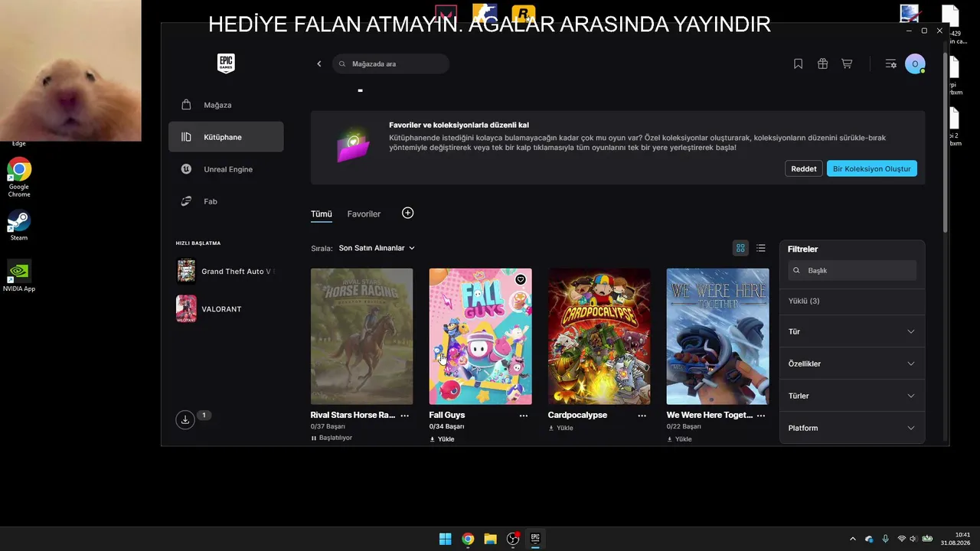
Task: Open Fab in the sidebar
Action: (226, 201)
